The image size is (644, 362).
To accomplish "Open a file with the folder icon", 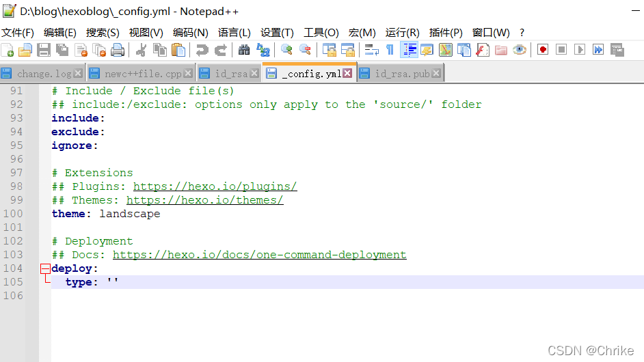I will point(25,50).
